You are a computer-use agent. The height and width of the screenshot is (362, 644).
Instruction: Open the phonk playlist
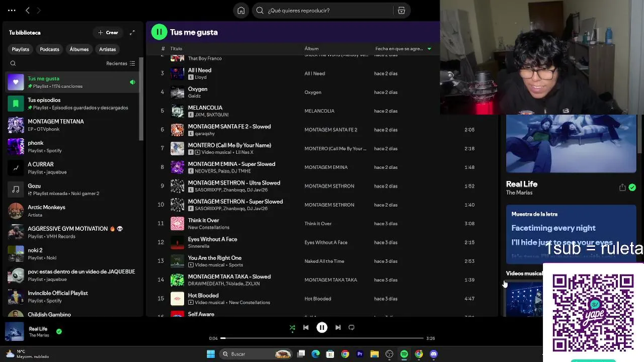[72, 146]
